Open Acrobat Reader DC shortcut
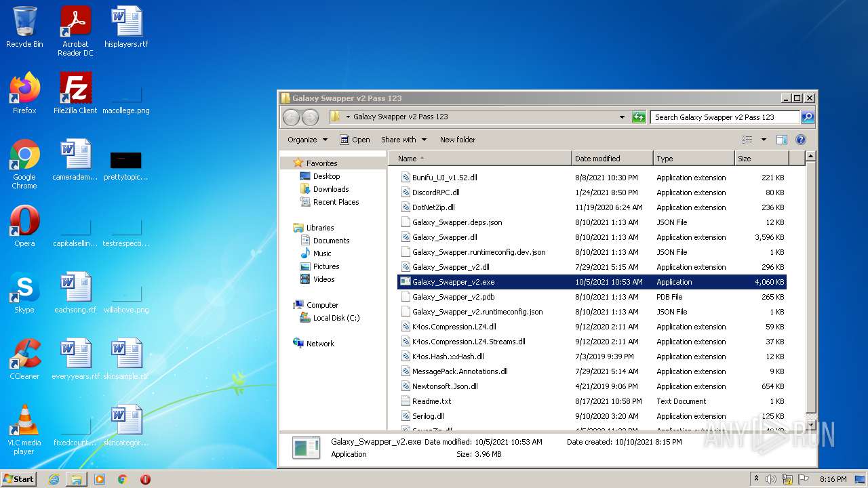The image size is (868, 488). pos(75,31)
